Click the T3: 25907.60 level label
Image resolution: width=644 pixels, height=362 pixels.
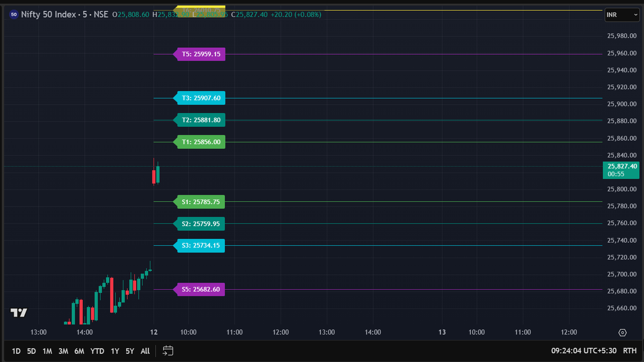(x=200, y=98)
